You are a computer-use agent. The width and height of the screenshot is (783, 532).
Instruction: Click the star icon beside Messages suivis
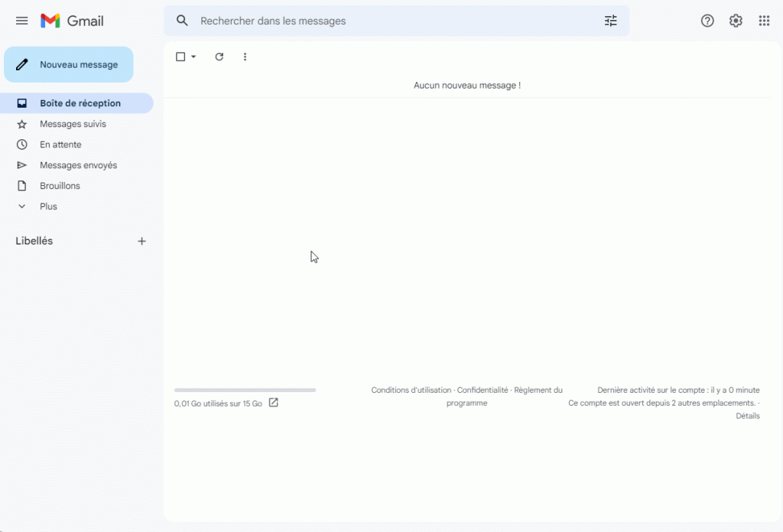pos(22,125)
